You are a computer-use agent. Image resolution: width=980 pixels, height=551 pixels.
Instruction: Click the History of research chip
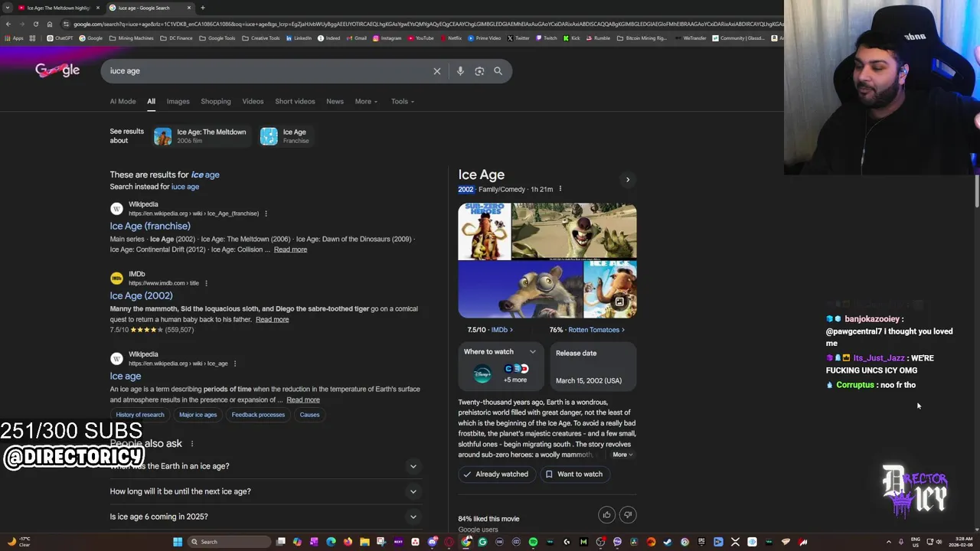point(140,415)
